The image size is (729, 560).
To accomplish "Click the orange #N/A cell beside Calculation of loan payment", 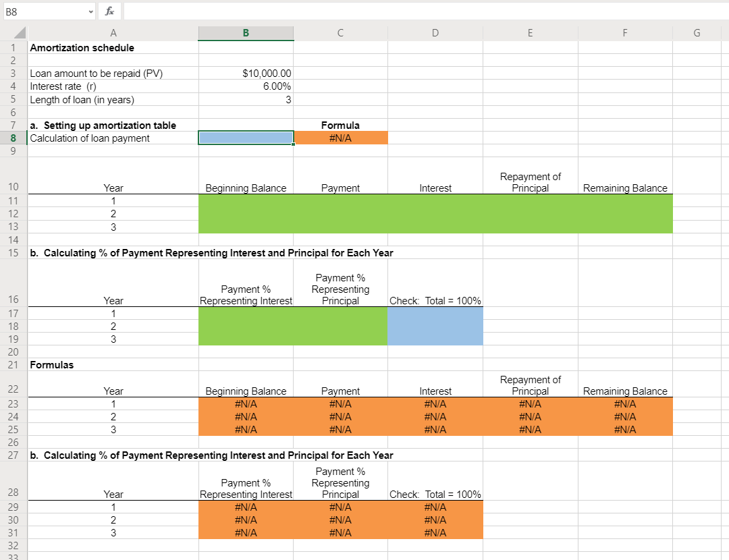I will tap(340, 138).
